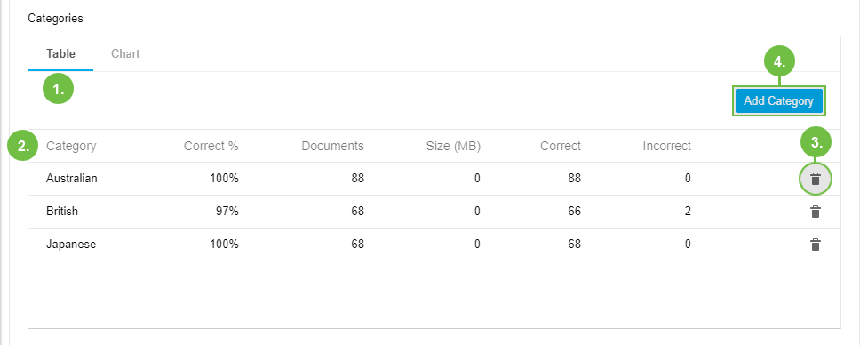Delete the British category with trash icon
Screen dimensions: 868x345
(x=815, y=212)
